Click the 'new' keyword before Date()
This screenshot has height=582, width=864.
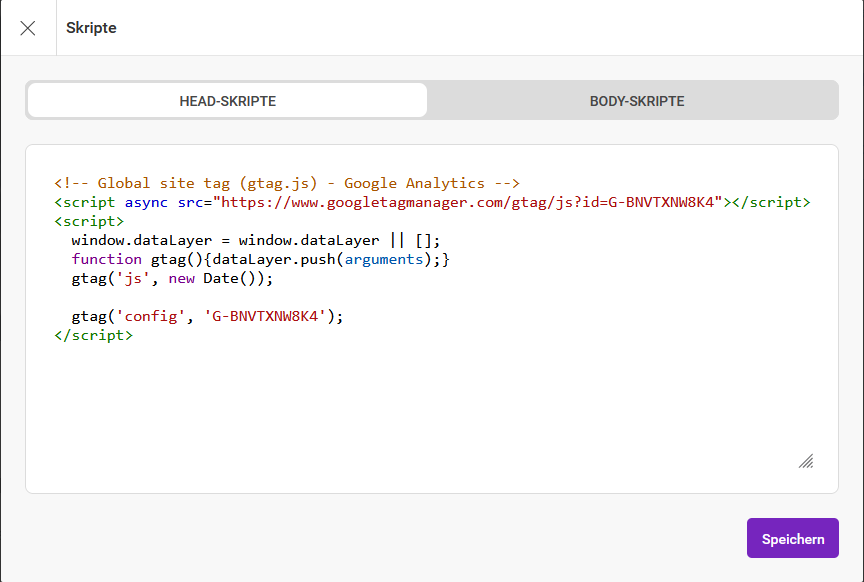point(181,278)
